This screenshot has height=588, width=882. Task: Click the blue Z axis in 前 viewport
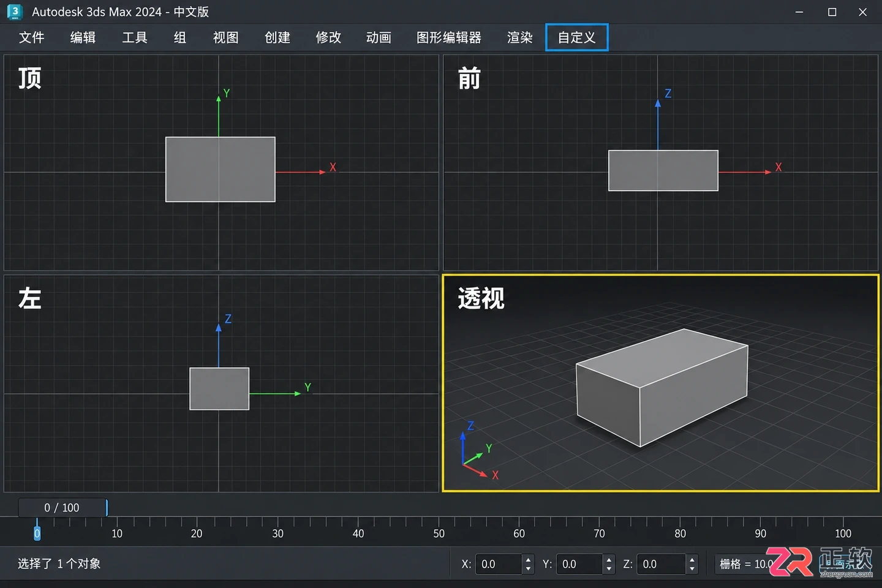coord(658,125)
